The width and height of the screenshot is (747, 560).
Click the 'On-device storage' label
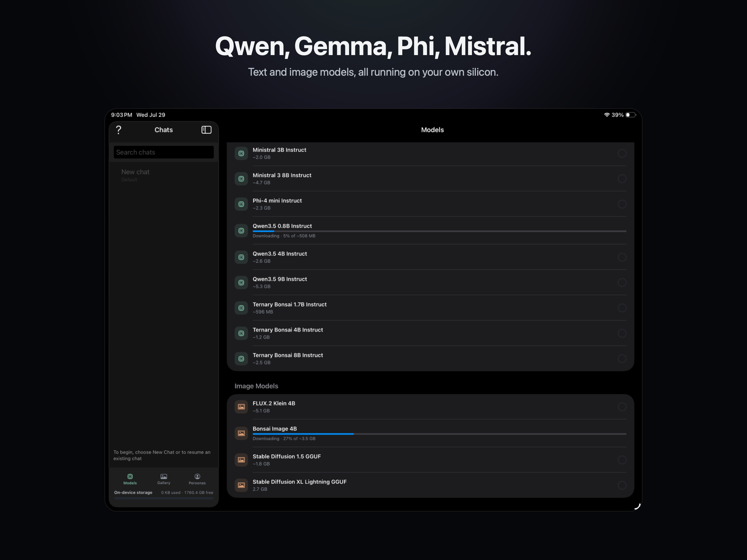click(133, 492)
